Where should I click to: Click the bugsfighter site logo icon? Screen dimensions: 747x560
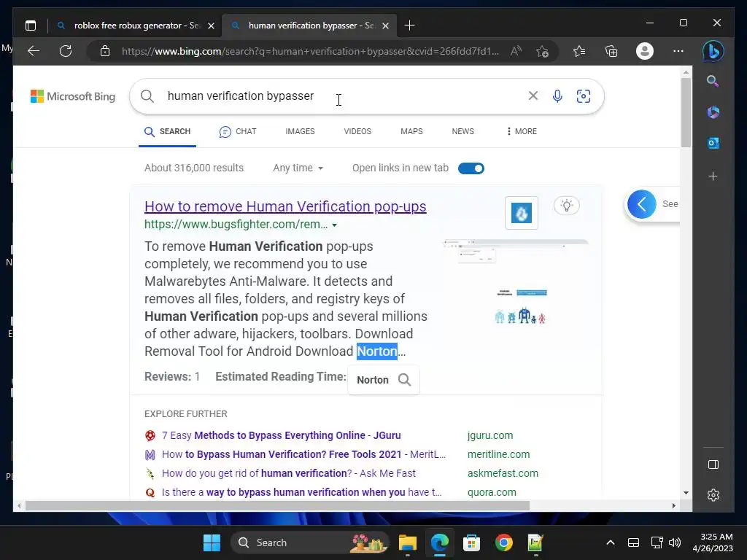pos(521,213)
